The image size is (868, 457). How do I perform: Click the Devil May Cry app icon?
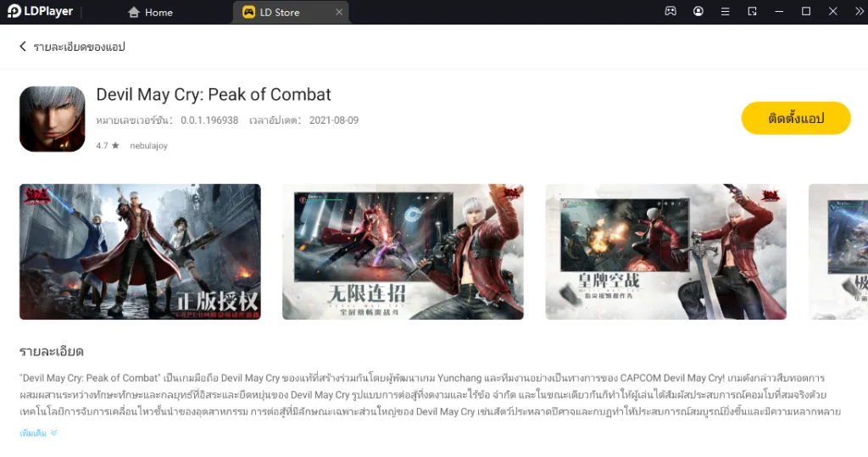click(x=52, y=119)
